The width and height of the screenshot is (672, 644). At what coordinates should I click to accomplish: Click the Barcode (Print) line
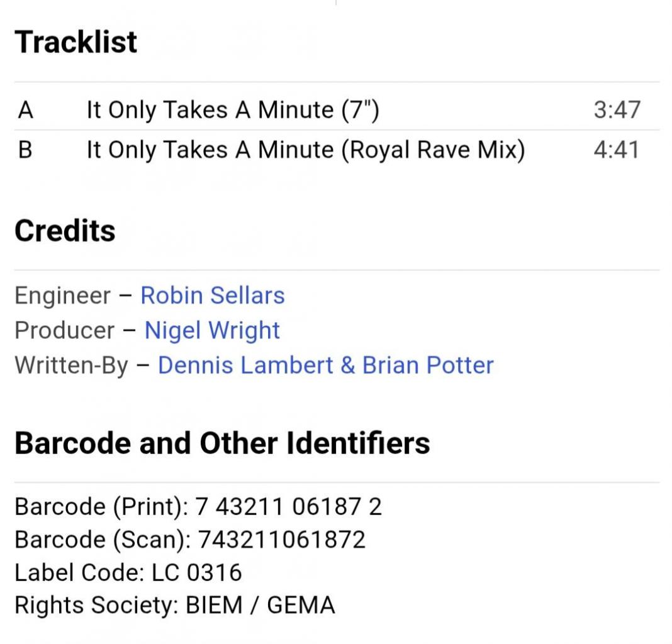pyautogui.click(x=198, y=506)
